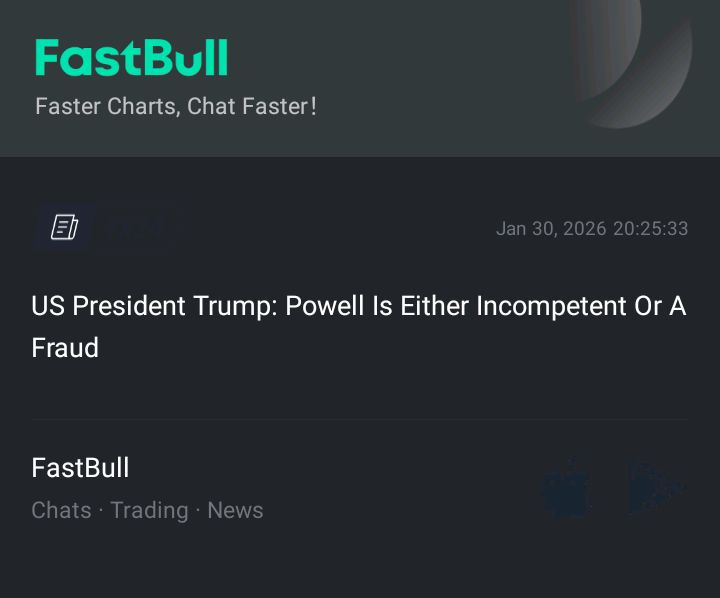Open the news article document icon
Image resolution: width=720 pixels, height=598 pixels.
pos(64,228)
